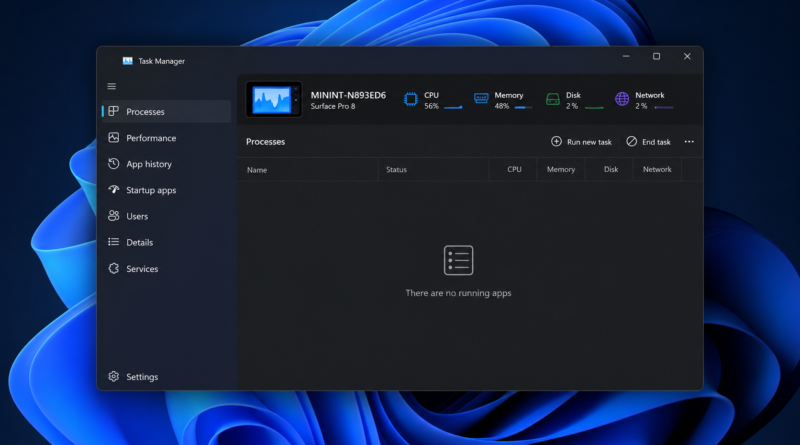Click the CPU chip icon
This screenshot has height=445, width=800.
[411, 99]
